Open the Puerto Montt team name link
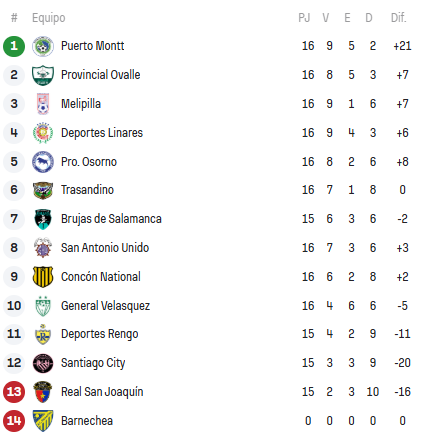 tap(92, 46)
